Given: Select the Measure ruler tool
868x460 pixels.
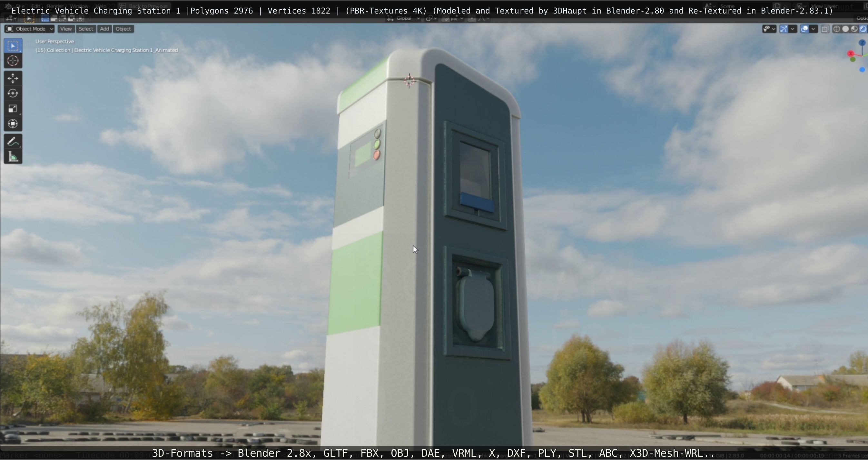Looking at the screenshot, I should coord(13,157).
